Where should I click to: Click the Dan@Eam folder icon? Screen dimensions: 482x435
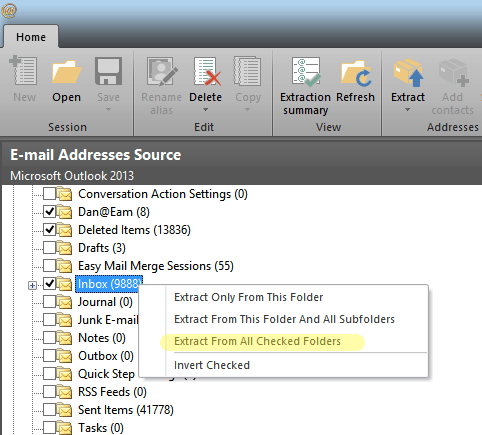coord(64,212)
